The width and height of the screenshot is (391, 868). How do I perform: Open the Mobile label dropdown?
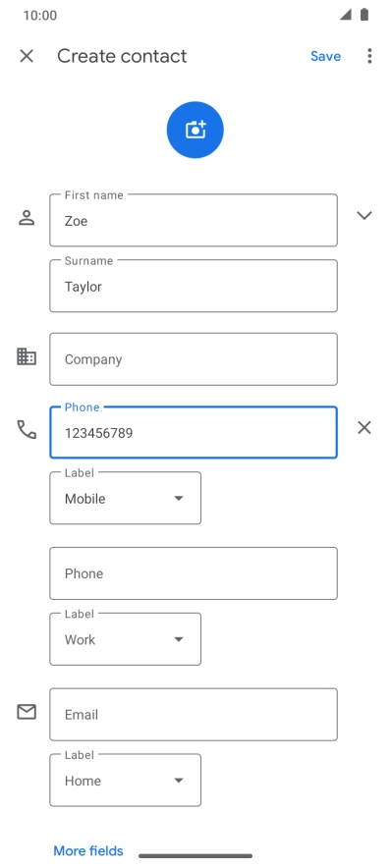pos(125,498)
